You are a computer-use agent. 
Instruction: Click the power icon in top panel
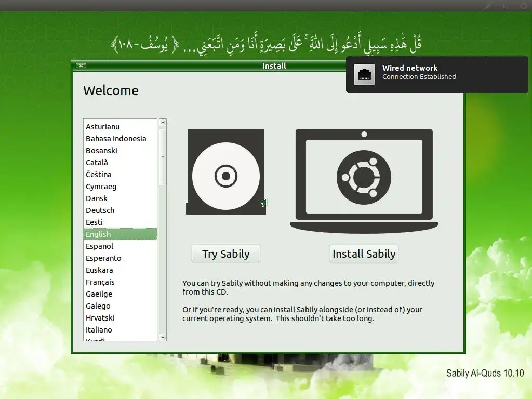pyautogui.click(x=523, y=5)
